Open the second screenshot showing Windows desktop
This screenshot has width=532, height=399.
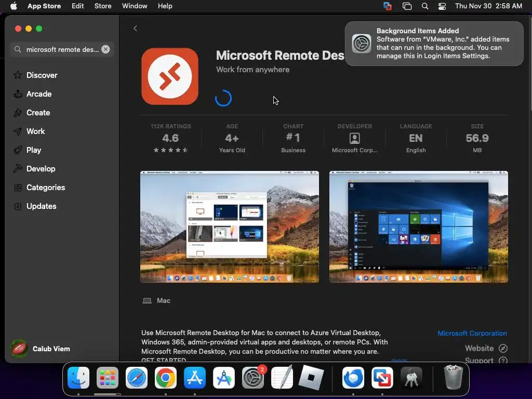coord(418,227)
